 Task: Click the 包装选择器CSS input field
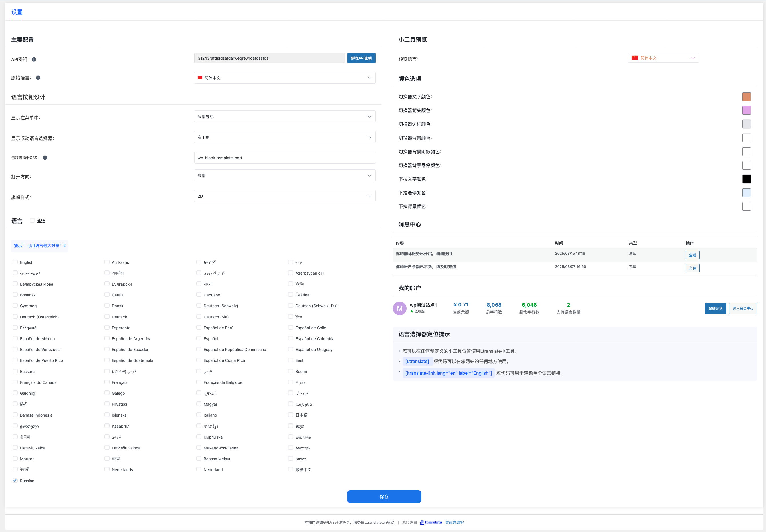tap(285, 158)
